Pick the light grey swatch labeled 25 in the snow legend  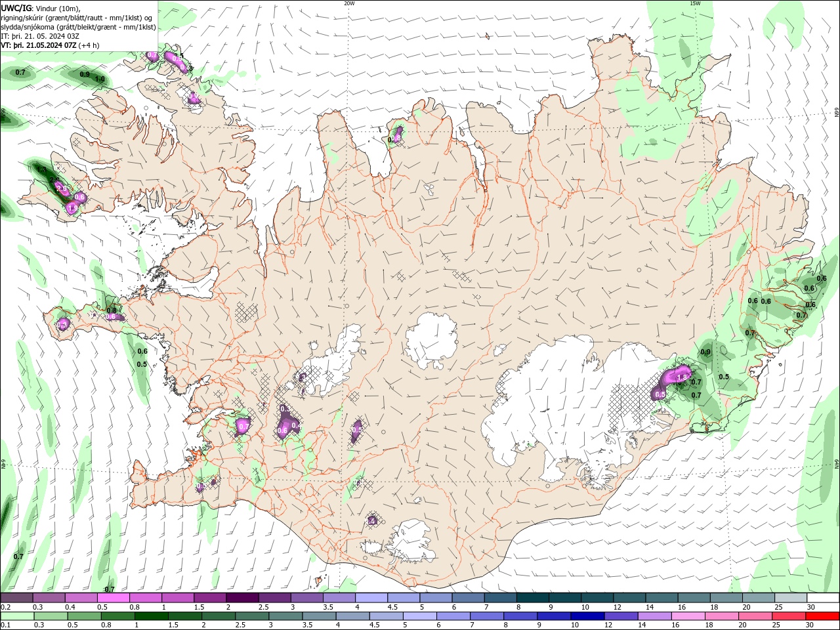pos(791,598)
